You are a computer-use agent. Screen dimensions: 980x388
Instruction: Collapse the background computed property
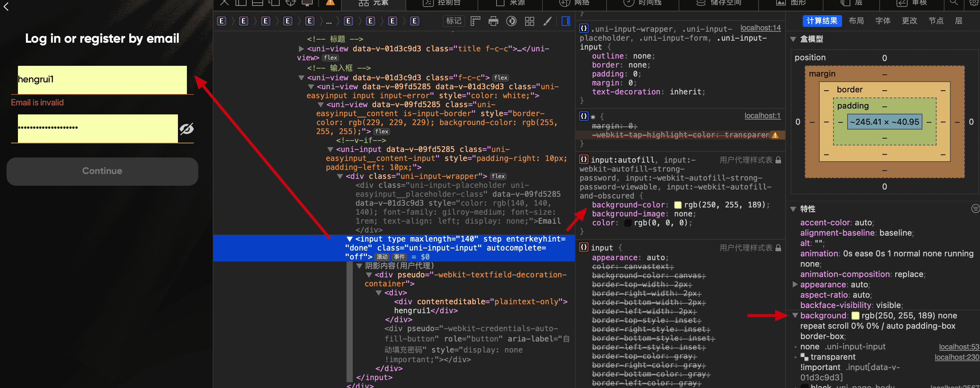pos(795,315)
